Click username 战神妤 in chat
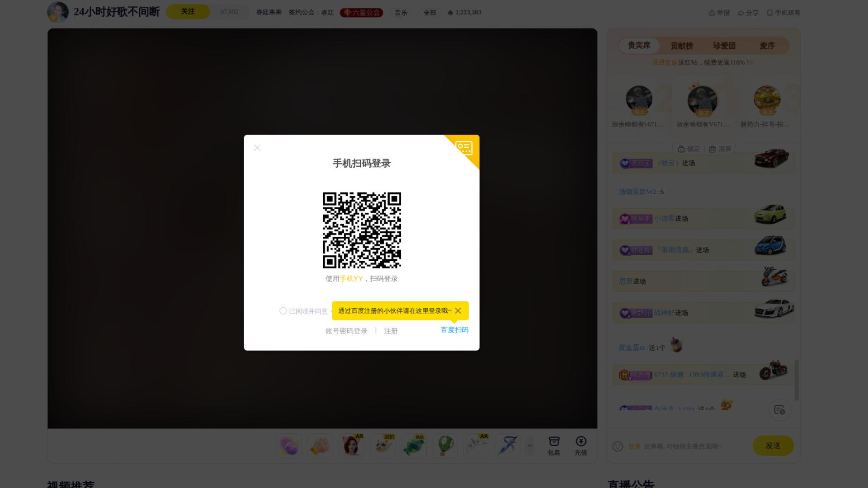Image resolution: width=868 pixels, height=488 pixels. click(x=664, y=313)
